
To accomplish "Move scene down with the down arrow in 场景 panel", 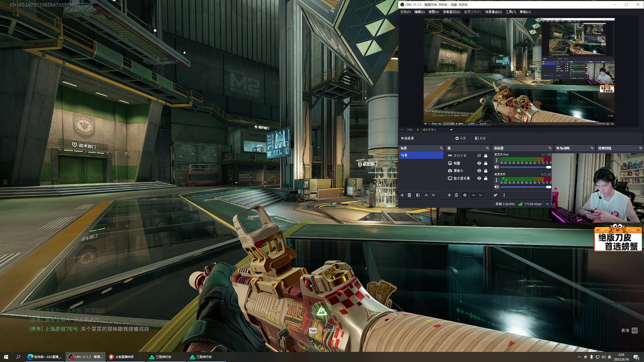I will click(x=433, y=195).
